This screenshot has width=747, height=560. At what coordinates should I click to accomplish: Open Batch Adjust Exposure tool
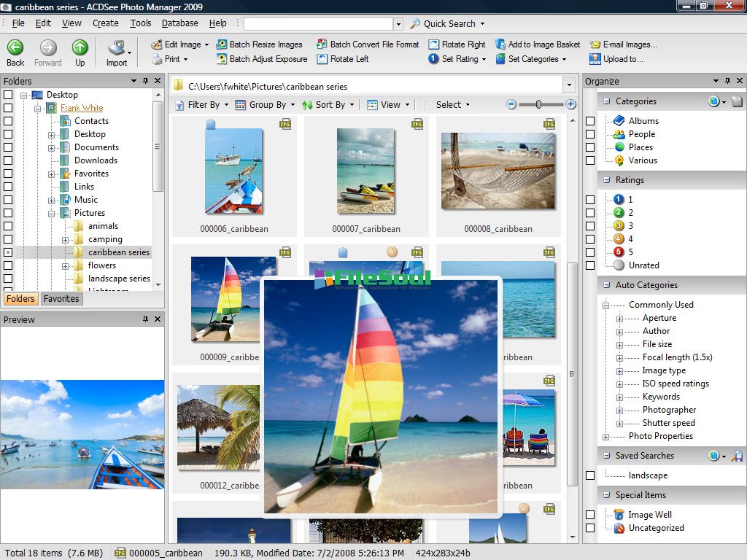click(x=222, y=59)
